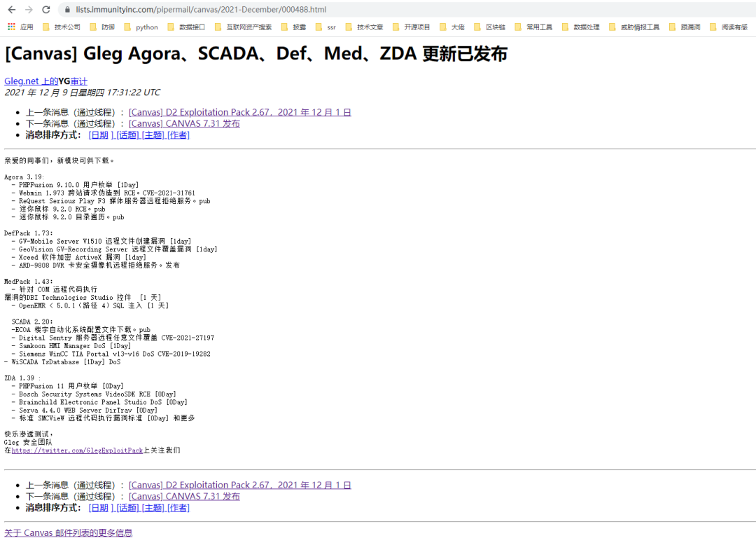This screenshot has height=538, width=756.
Task: Open the 防御 bookmark folder
Action: pos(102,27)
